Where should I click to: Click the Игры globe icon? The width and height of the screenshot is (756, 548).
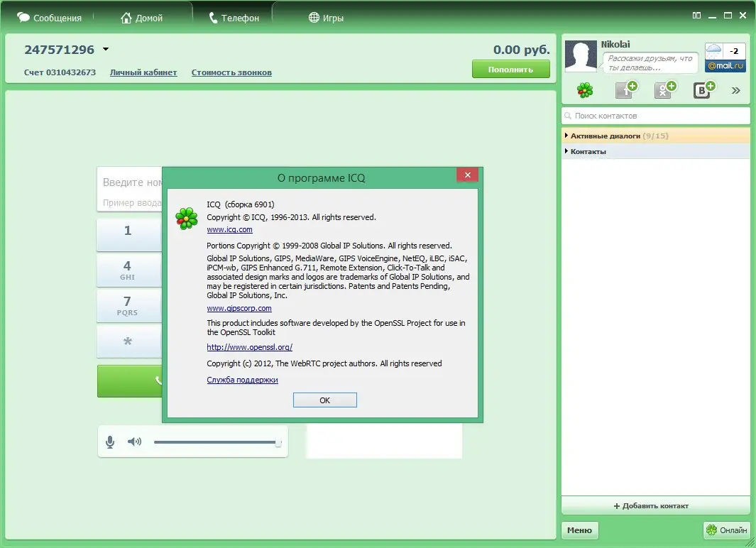click(x=314, y=18)
